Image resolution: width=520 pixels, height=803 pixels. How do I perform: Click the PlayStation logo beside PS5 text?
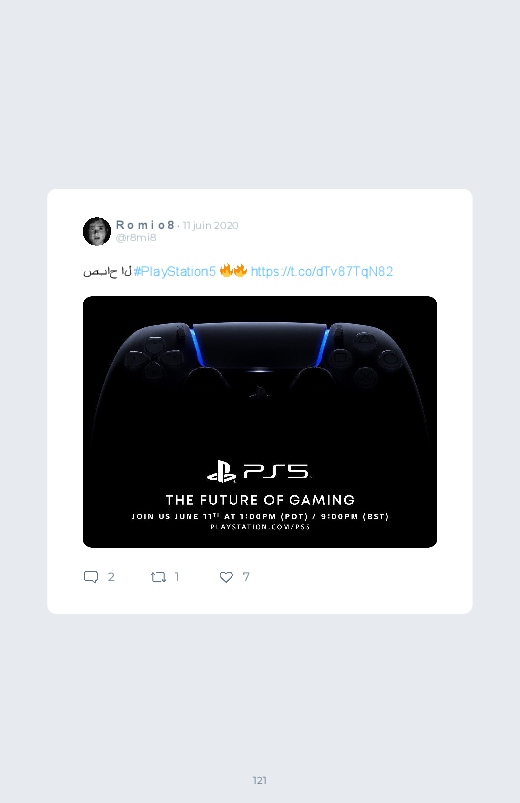[221, 471]
